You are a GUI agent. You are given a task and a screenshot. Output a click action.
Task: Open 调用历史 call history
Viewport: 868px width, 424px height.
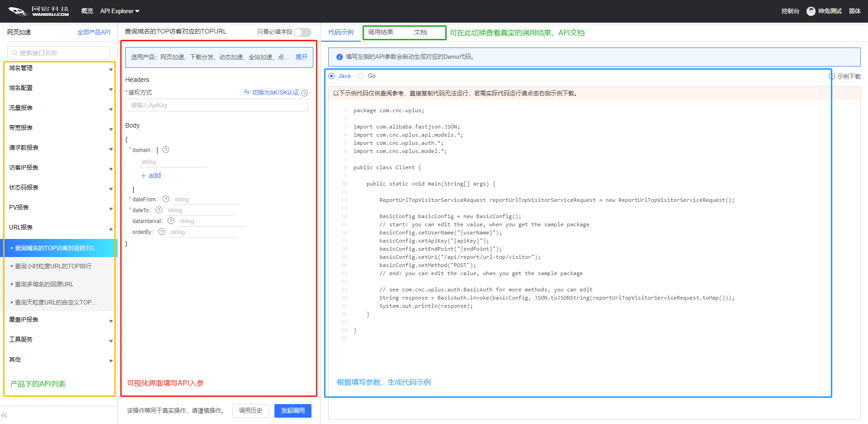click(x=250, y=410)
